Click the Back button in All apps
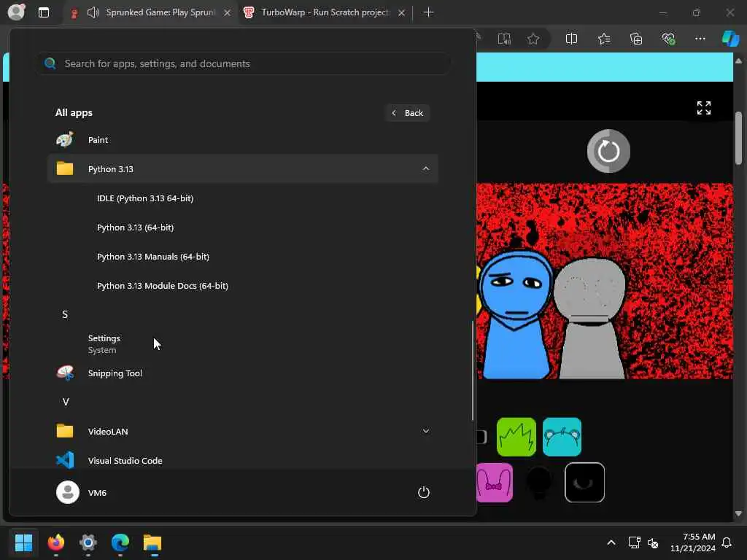This screenshot has width=747, height=560. 408,113
